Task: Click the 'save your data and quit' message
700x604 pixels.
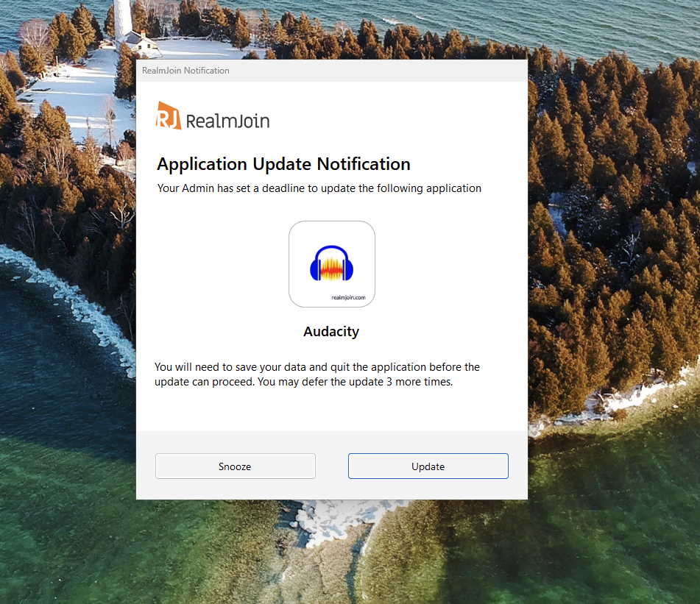Action: tap(317, 367)
